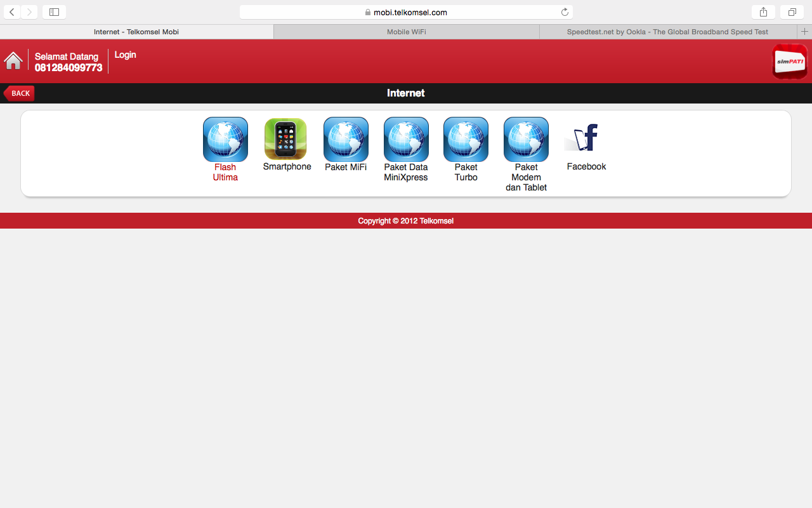Go forward in Safari history
This screenshot has width=812, height=508.
29,12
